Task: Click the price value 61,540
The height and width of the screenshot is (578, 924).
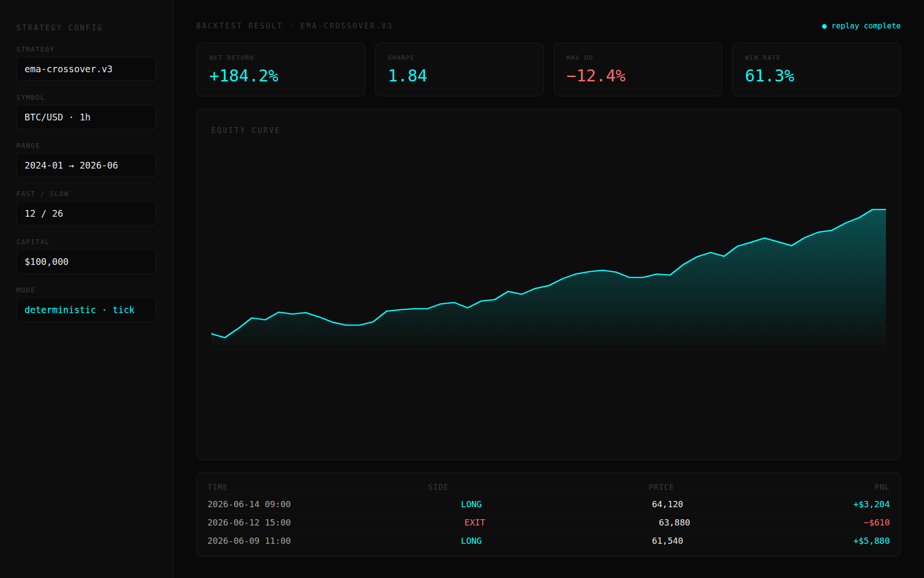Action: 667,541
